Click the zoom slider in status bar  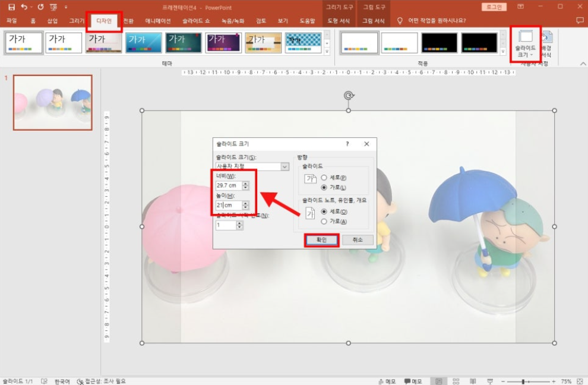[x=523, y=381]
